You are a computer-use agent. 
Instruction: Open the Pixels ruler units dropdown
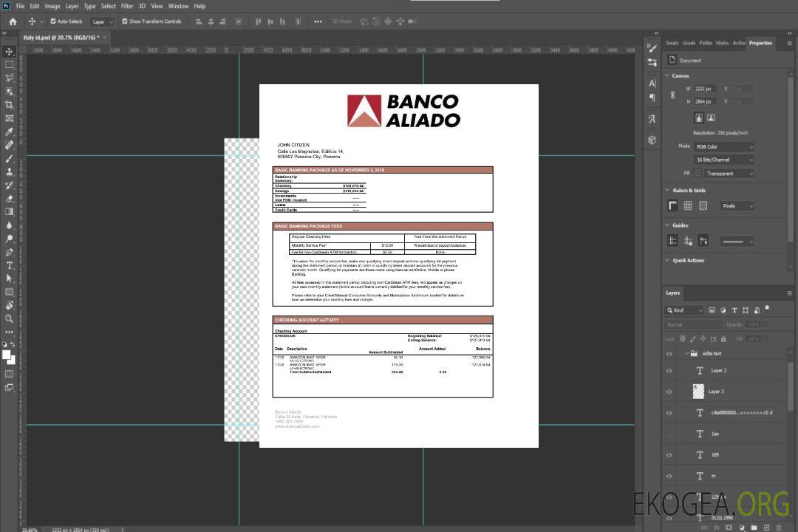pyautogui.click(x=737, y=205)
